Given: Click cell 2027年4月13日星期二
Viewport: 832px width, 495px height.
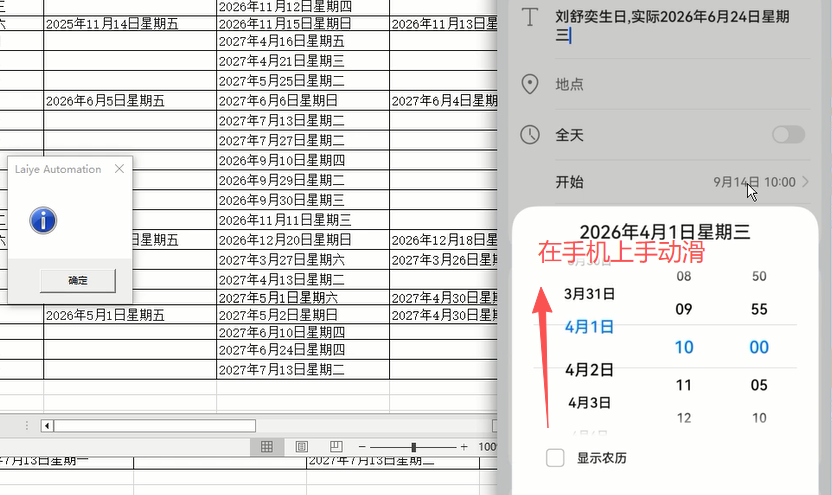Looking at the screenshot, I should click(303, 280).
